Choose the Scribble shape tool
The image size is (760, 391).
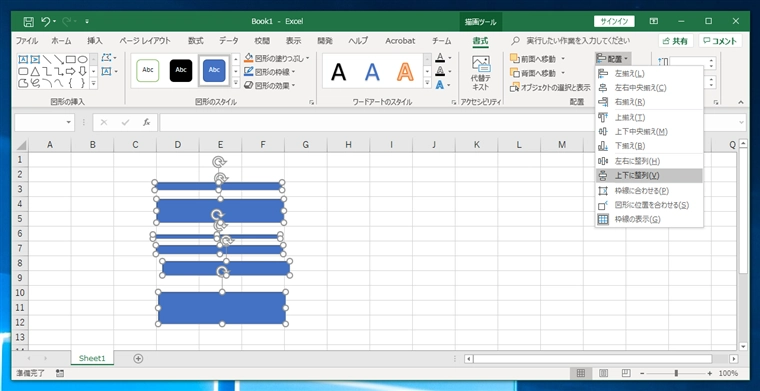coord(35,83)
